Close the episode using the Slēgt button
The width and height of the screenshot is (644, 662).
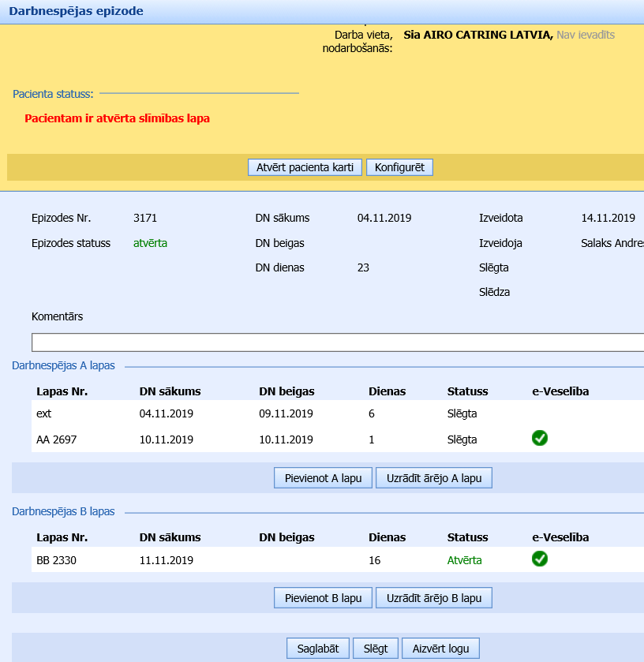coord(376,649)
